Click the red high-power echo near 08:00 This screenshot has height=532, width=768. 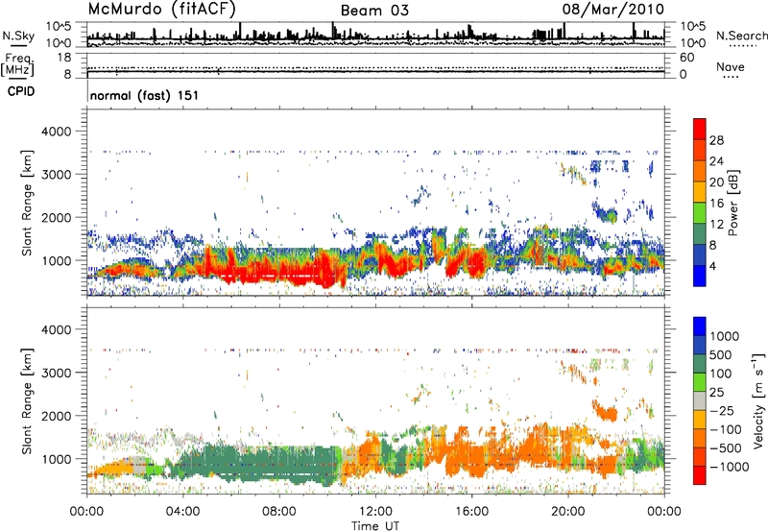click(280, 271)
